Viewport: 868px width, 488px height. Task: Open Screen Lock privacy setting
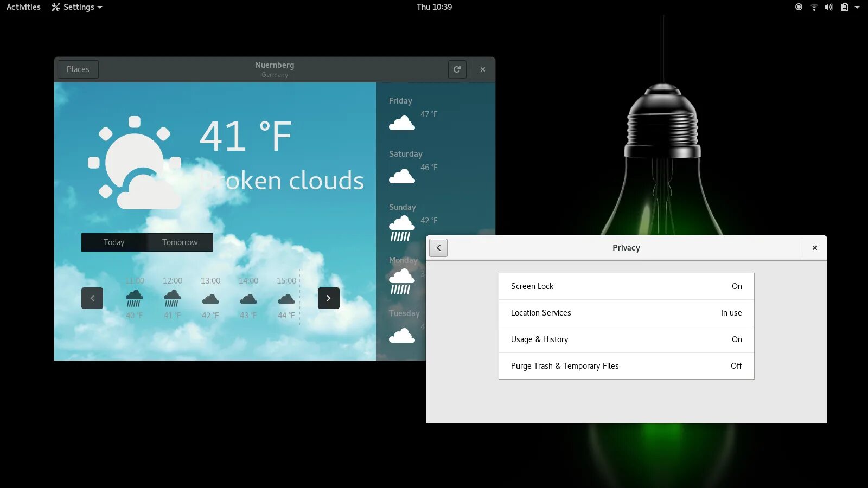627,286
